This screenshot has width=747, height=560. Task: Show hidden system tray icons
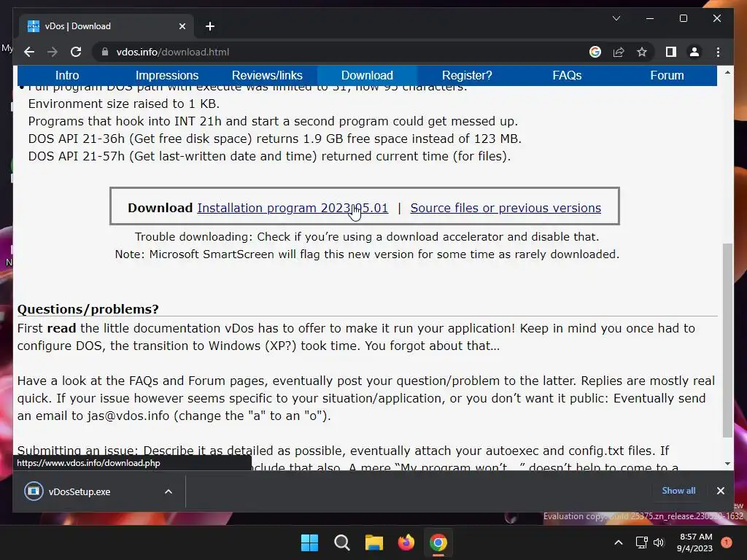pos(619,542)
